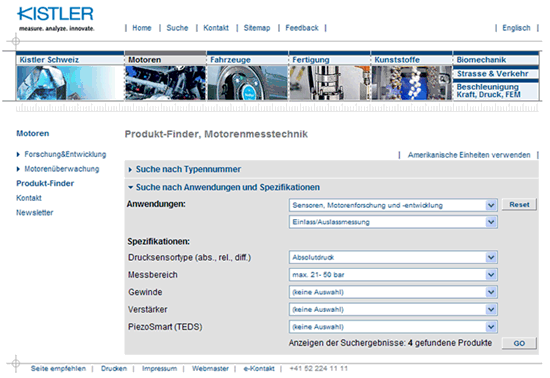550x378 pixels.
Task: Open Motoren heading in the sidebar
Action: tap(33, 134)
